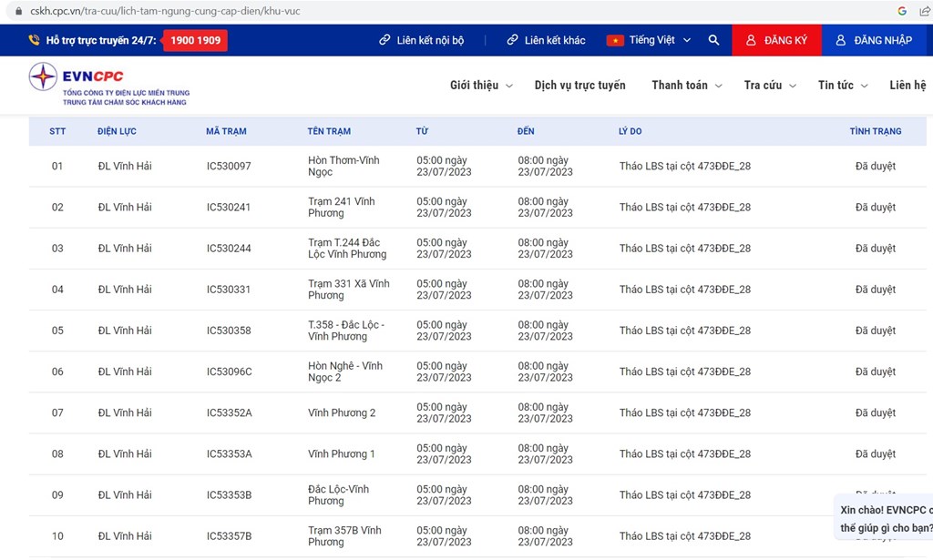Expand the Thanh toán menu

686,86
